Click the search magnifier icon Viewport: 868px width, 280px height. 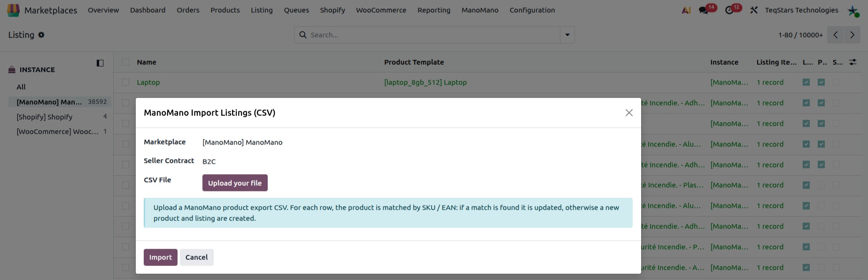[303, 35]
